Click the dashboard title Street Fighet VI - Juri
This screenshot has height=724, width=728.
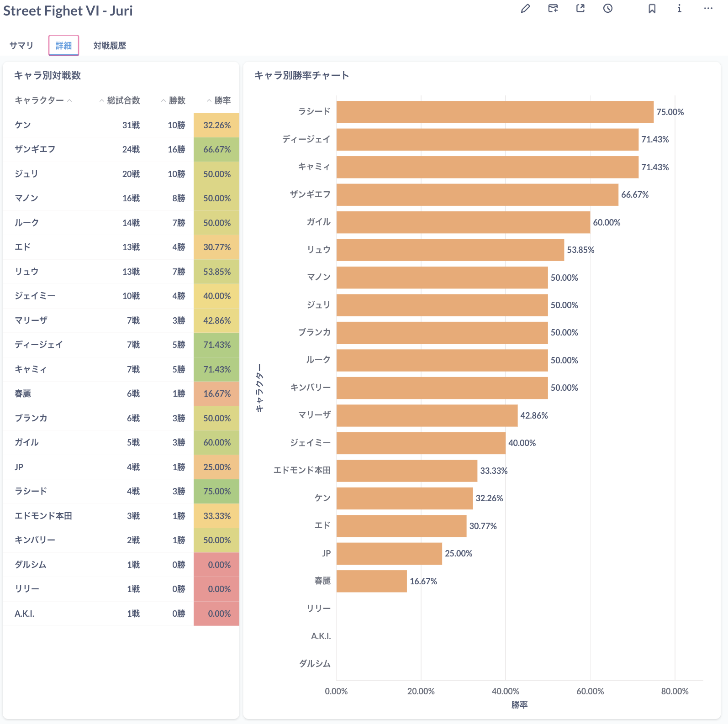[x=68, y=10]
